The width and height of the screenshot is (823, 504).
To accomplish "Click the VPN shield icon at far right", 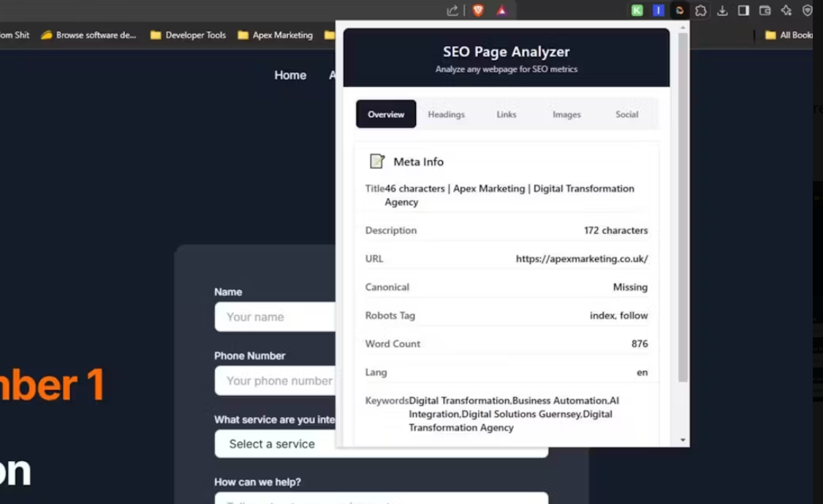I will coord(807,10).
